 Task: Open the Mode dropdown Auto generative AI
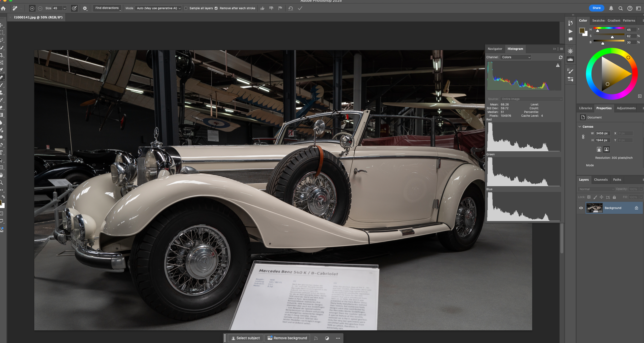(158, 8)
